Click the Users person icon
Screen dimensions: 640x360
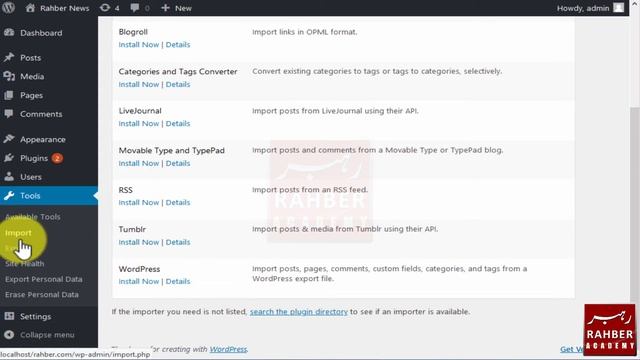point(9,177)
